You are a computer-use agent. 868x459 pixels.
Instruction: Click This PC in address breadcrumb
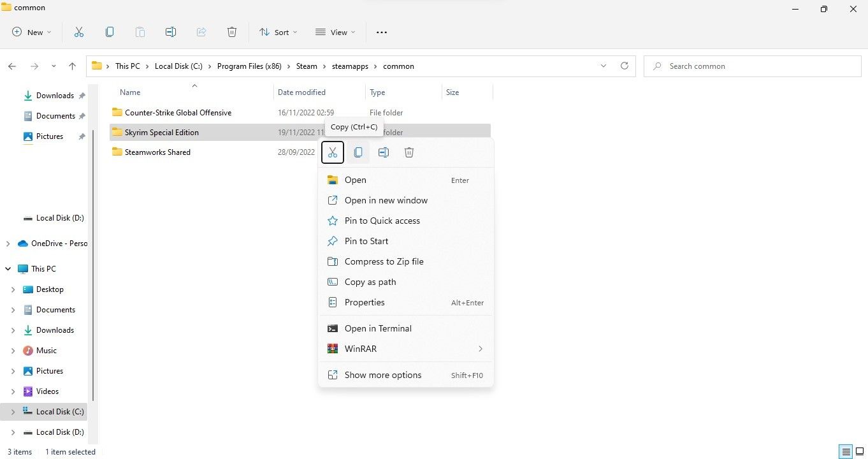127,66
